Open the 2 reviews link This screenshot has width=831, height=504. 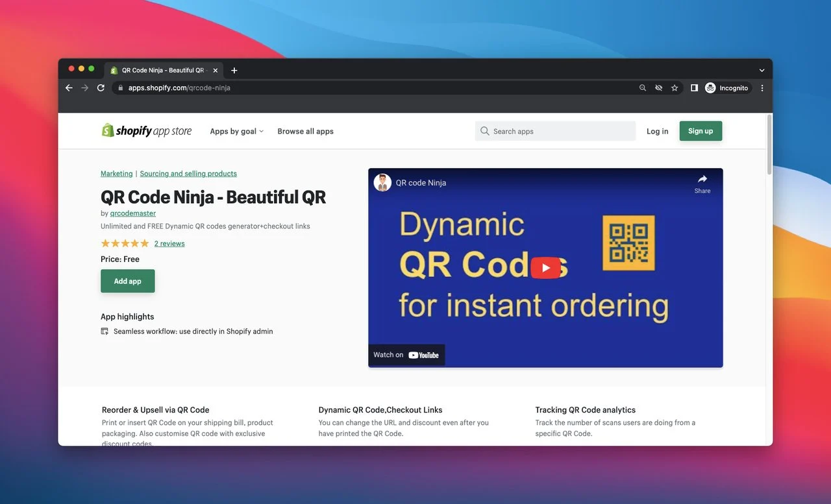[x=169, y=244]
